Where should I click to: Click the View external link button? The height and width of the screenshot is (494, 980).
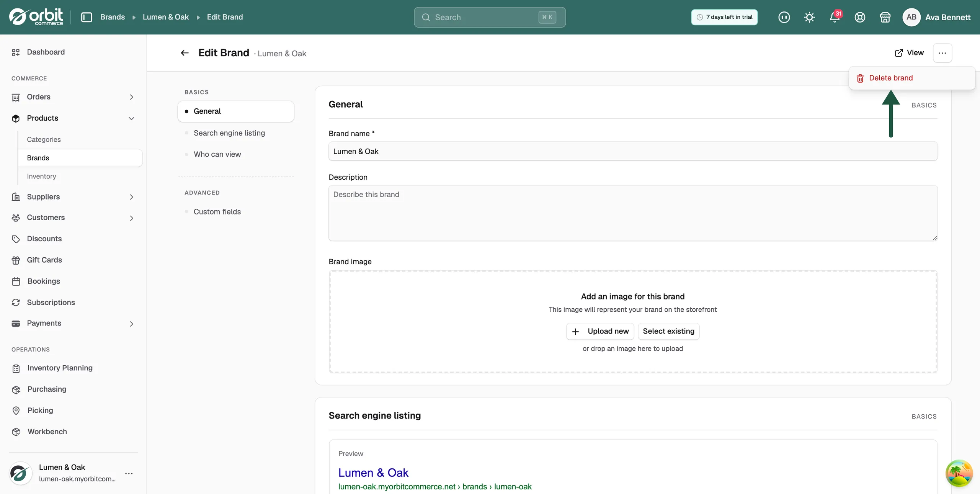[909, 53]
